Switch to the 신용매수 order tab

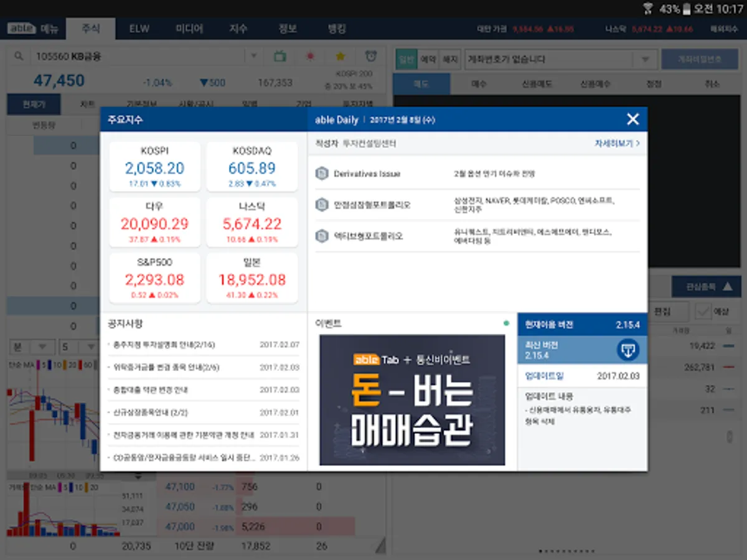click(x=595, y=84)
